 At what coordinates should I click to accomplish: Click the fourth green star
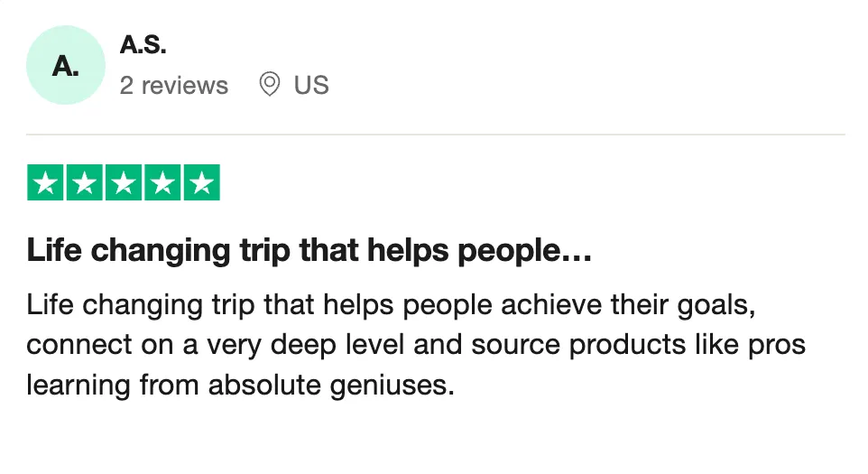click(162, 183)
